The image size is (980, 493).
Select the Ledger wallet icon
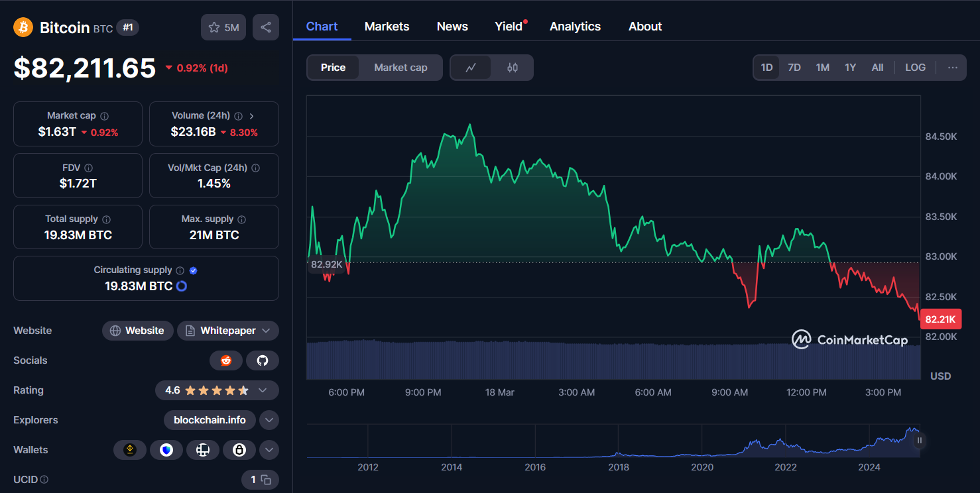[203, 450]
